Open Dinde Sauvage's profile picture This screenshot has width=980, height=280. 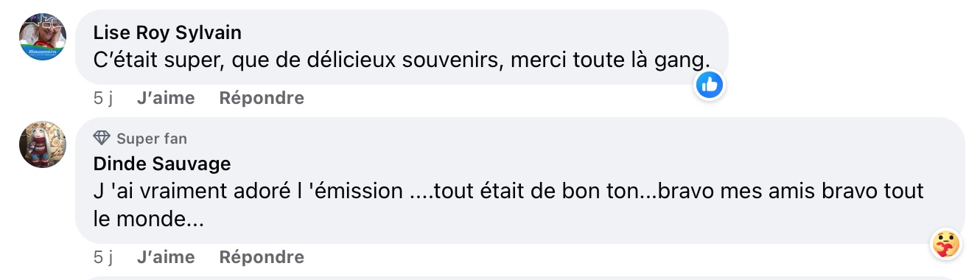pos(43,144)
